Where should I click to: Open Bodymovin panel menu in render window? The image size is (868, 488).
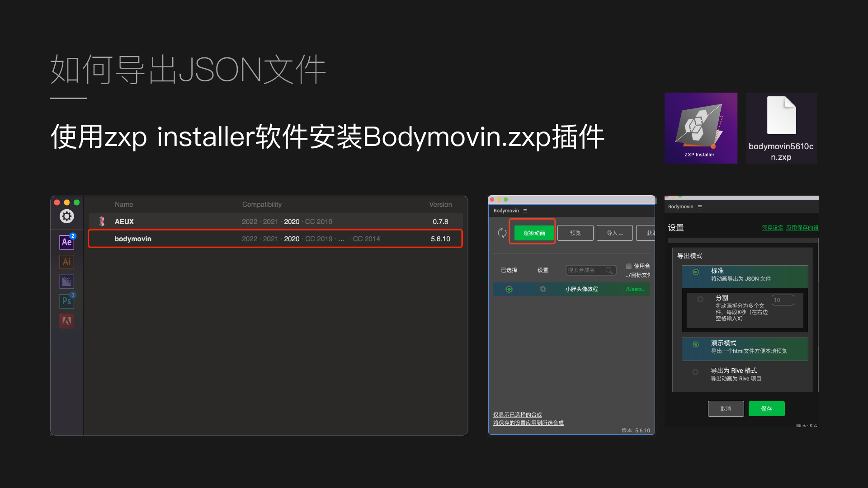click(525, 211)
